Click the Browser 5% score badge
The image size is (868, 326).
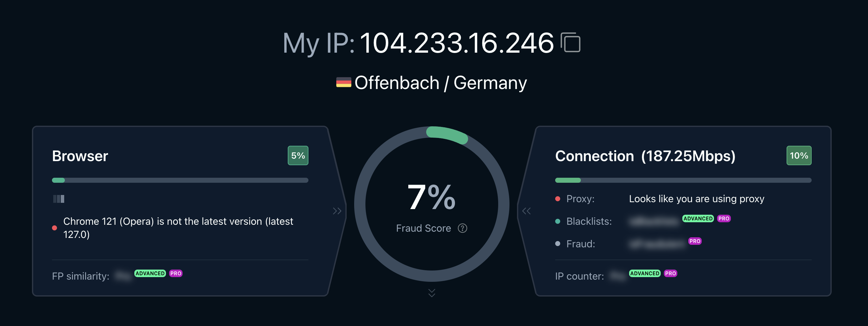coord(298,155)
